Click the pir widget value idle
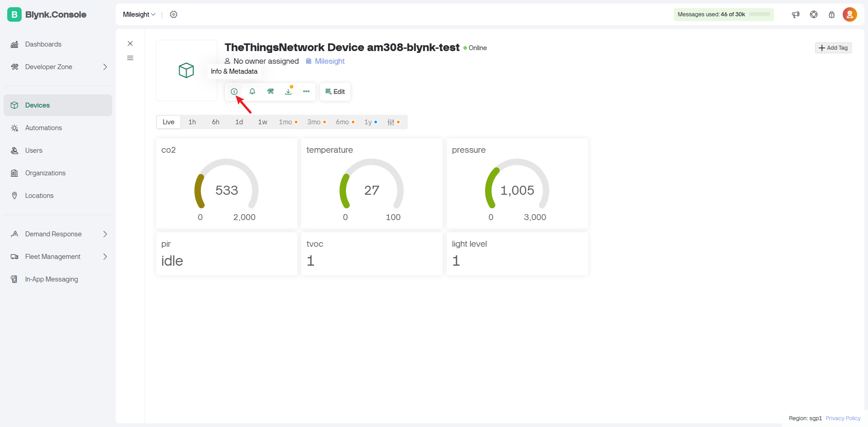Image resolution: width=868 pixels, height=427 pixels. (172, 261)
